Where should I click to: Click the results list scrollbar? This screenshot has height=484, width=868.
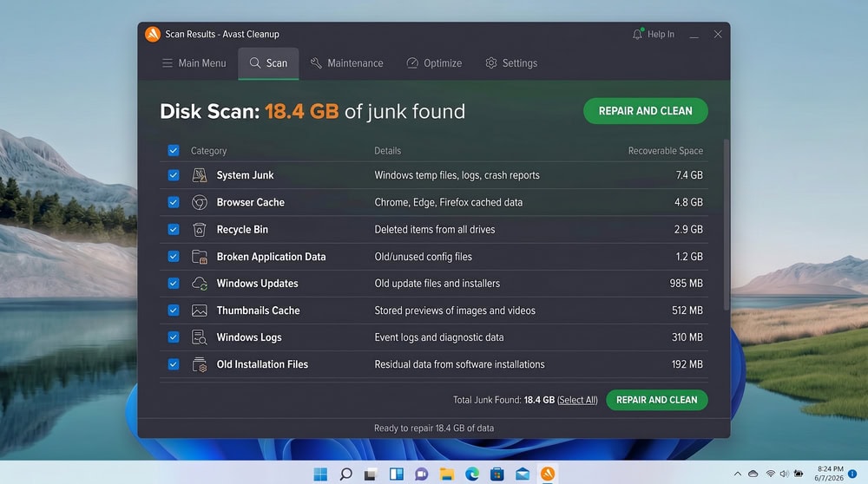[727, 224]
